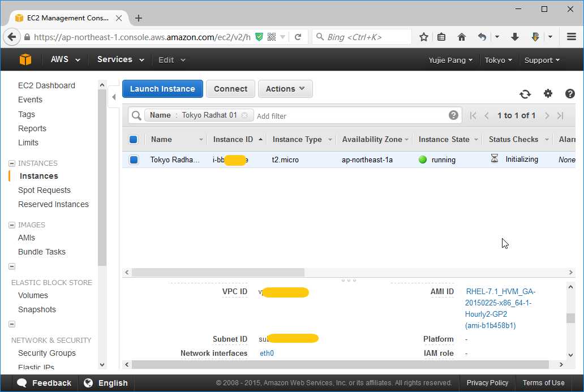Click the details pane vertical scrollbar thumb
This screenshot has width=584, height=392.
tap(570, 318)
